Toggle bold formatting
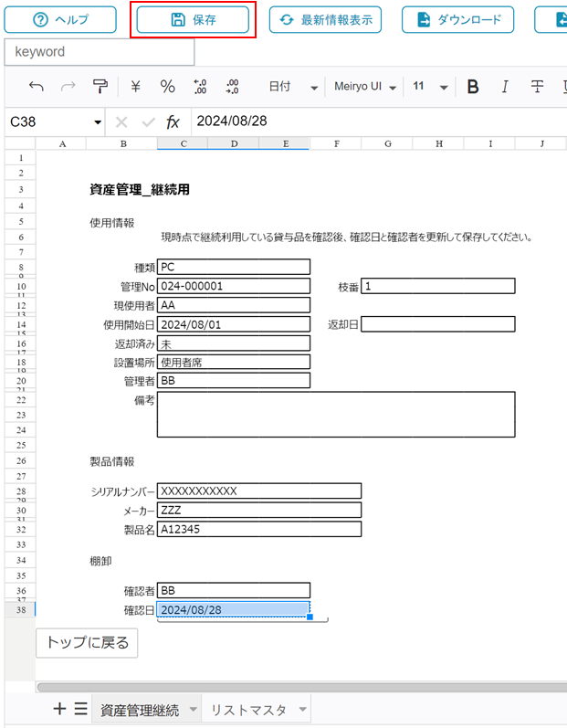The width and height of the screenshot is (567, 728). (x=473, y=87)
